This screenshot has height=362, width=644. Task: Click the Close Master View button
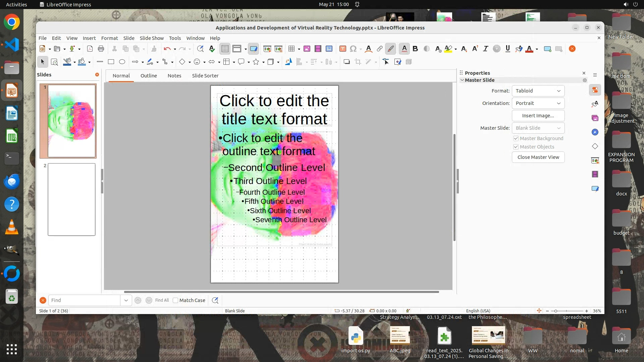pos(538,157)
